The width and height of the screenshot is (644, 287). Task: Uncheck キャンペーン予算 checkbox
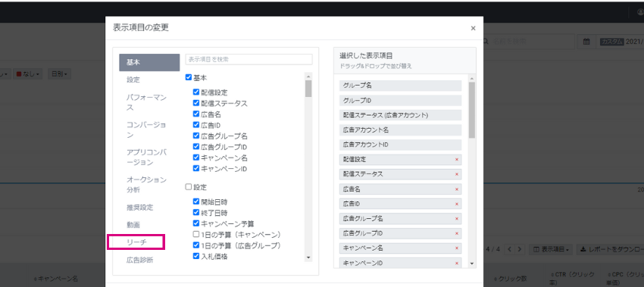point(196,224)
